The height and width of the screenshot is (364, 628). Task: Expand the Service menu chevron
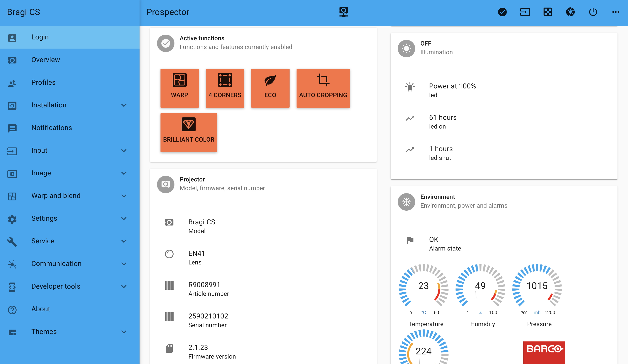[x=124, y=241]
